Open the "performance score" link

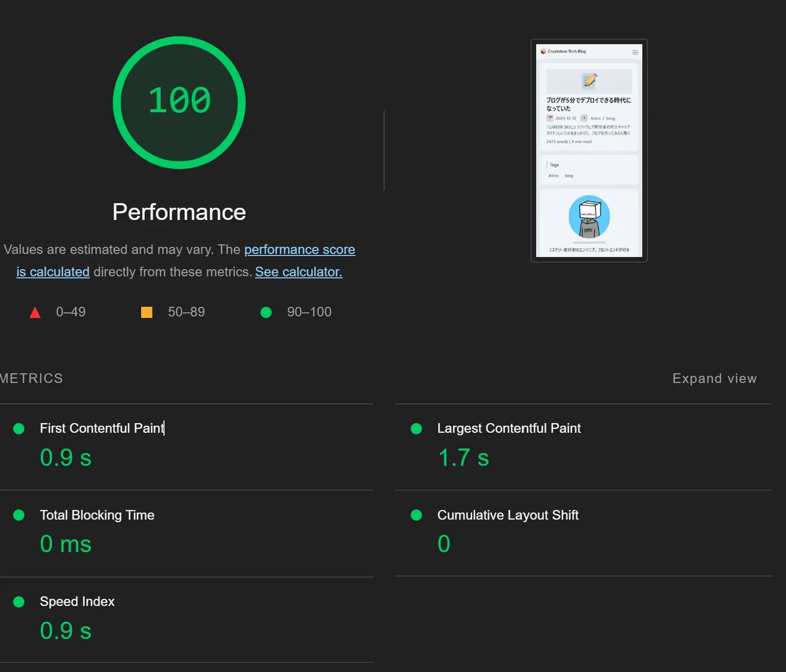click(x=300, y=249)
